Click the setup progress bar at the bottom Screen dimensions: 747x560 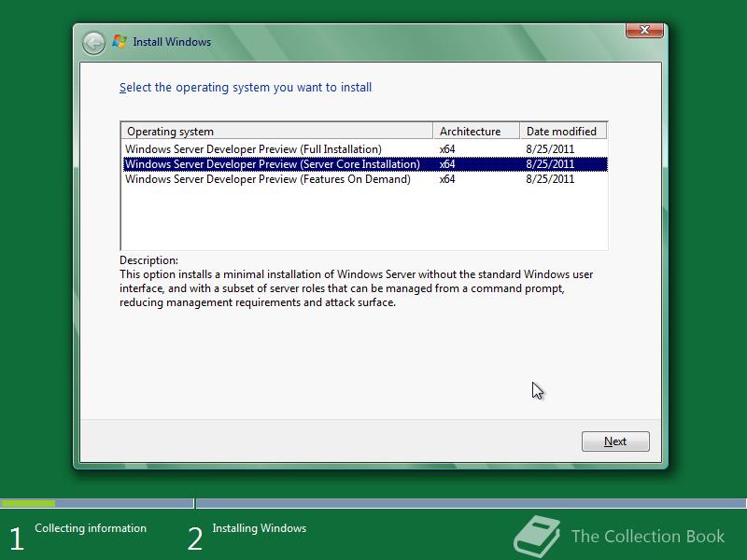tap(373, 503)
